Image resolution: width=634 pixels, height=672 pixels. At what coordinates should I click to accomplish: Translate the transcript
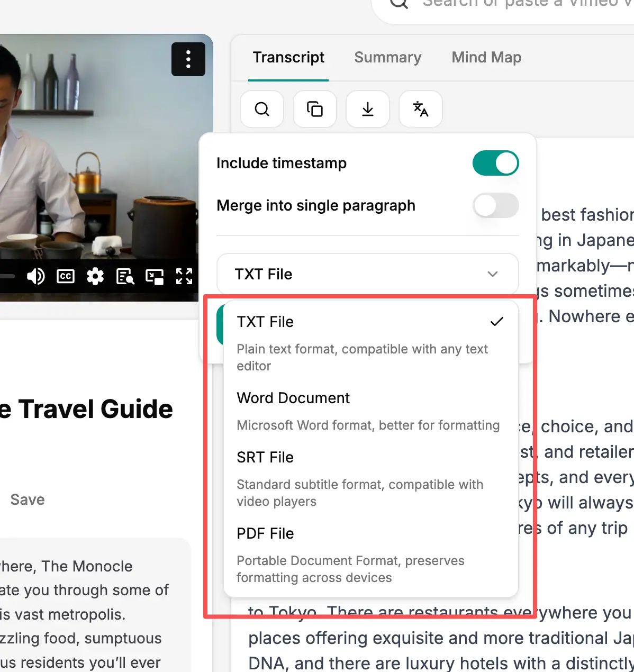[421, 109]
